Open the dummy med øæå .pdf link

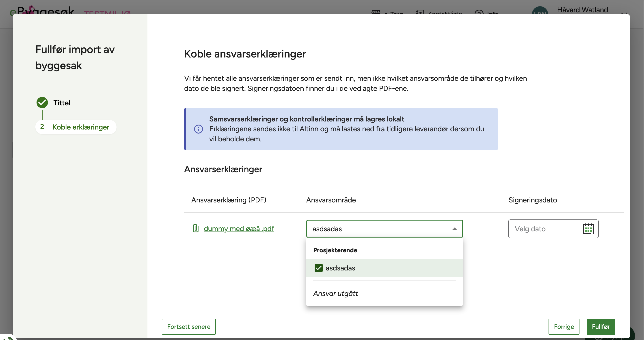(x=239, y=228)
